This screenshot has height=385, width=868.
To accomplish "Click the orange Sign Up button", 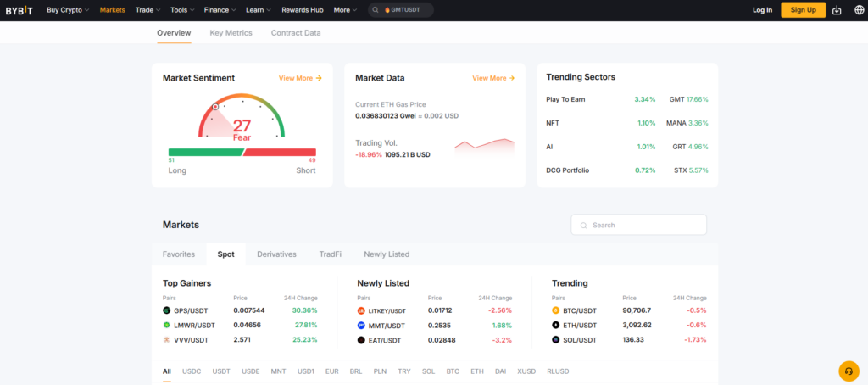I will click(x=803, y=10).
